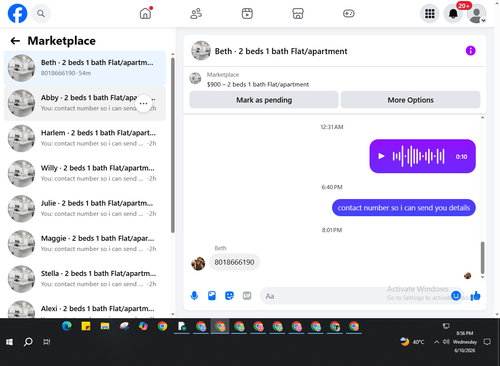Click the chat messages scrollbar thumb

click(482, 257)
